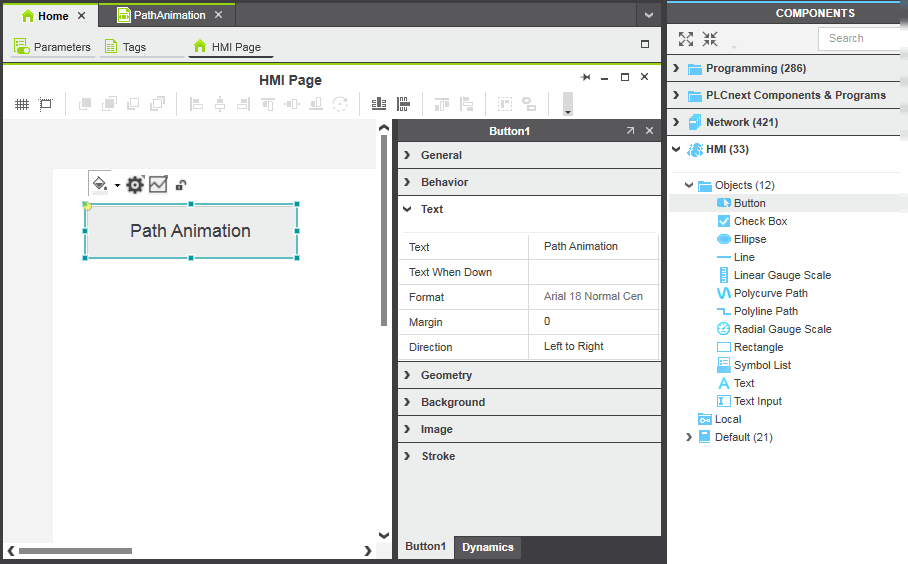
Task: Pick the Check Box component
Action: [760, 221]
